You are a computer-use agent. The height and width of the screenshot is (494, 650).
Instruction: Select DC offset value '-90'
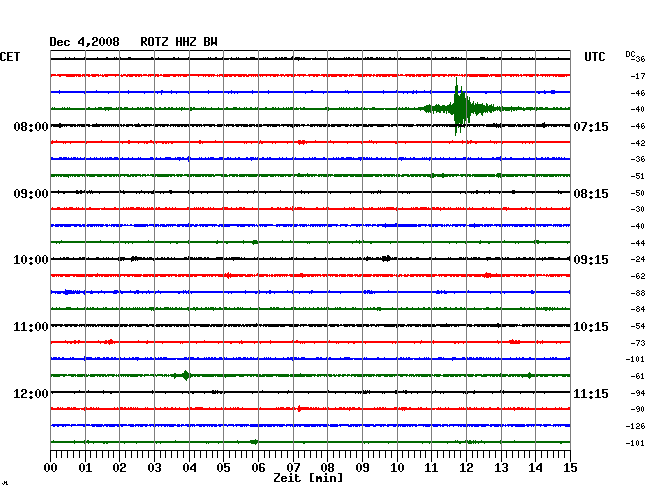pos(638,409)
